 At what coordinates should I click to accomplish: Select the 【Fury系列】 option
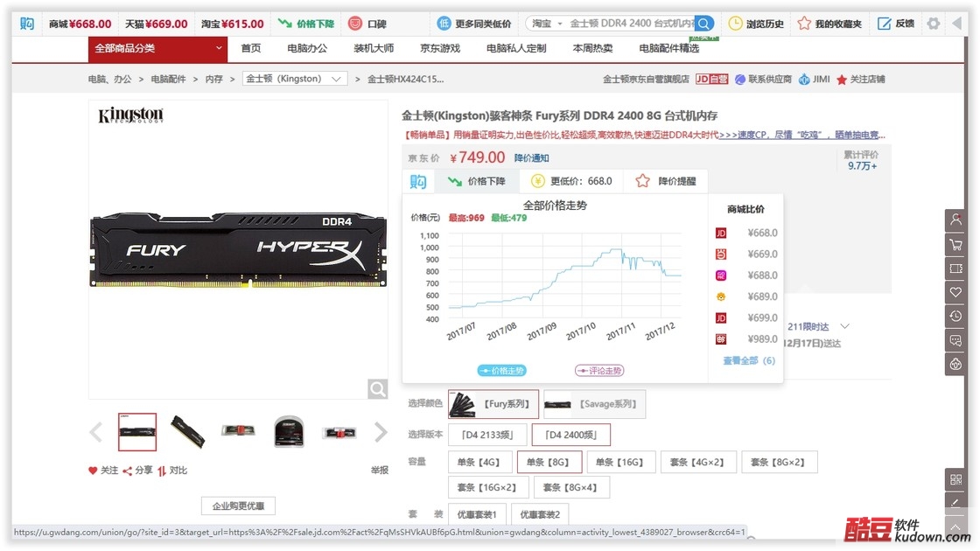coord(493,404)
